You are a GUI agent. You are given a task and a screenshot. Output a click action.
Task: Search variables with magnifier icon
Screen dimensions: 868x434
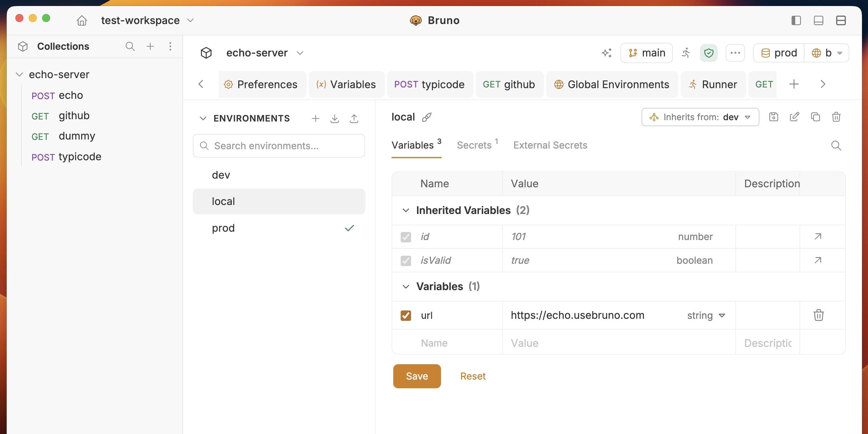click(836, 146)
